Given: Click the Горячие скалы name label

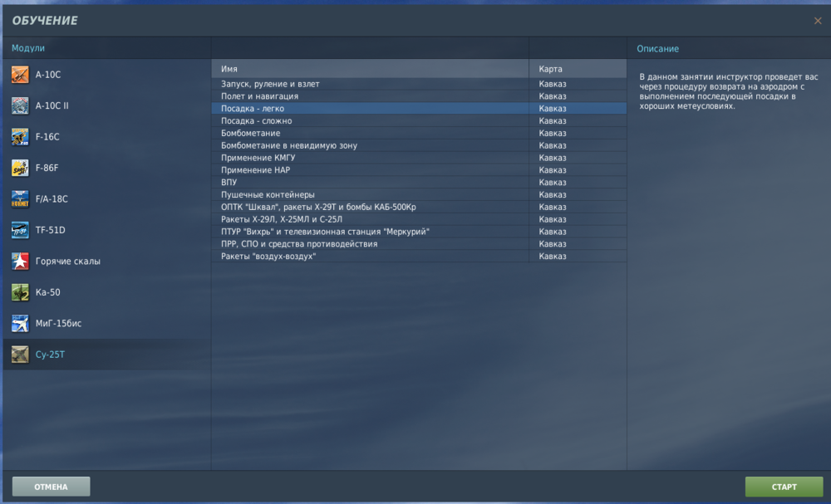Looking at the screenshot, I should (68, 261).
